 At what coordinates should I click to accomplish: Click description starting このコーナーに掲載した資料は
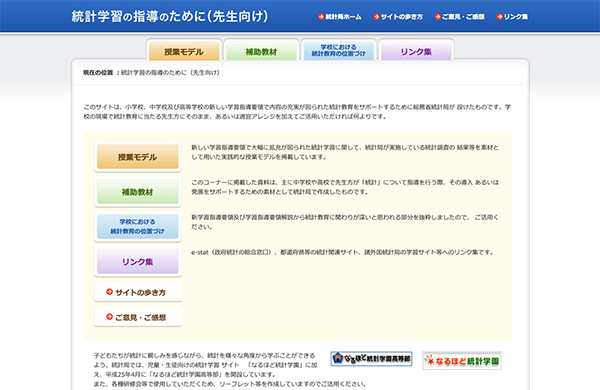[x=345, y=187]
